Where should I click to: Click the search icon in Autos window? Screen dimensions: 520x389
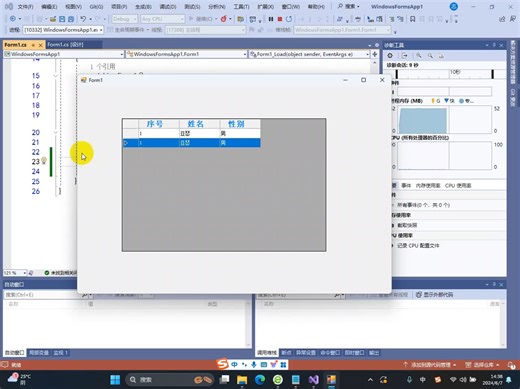[x=84, y=295]
